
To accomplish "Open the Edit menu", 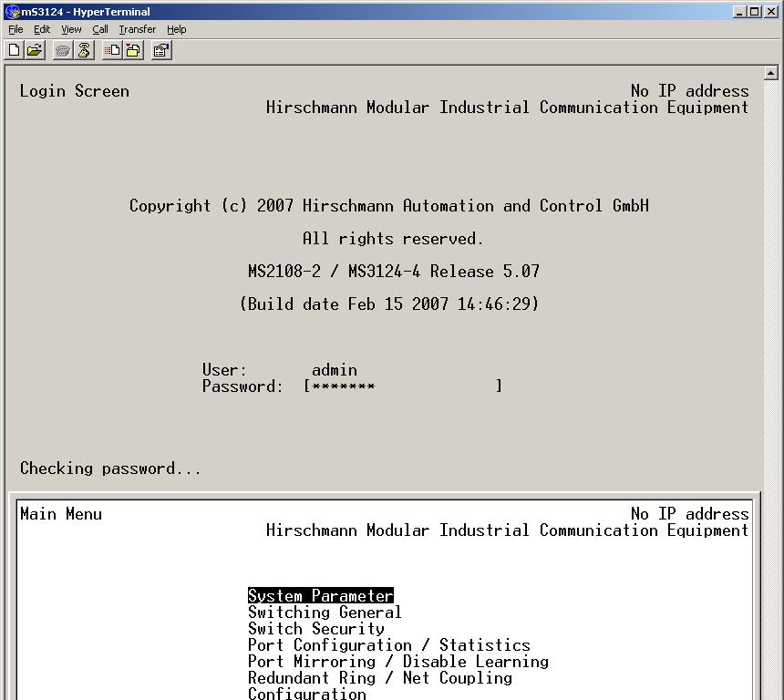I will (42, 29).
